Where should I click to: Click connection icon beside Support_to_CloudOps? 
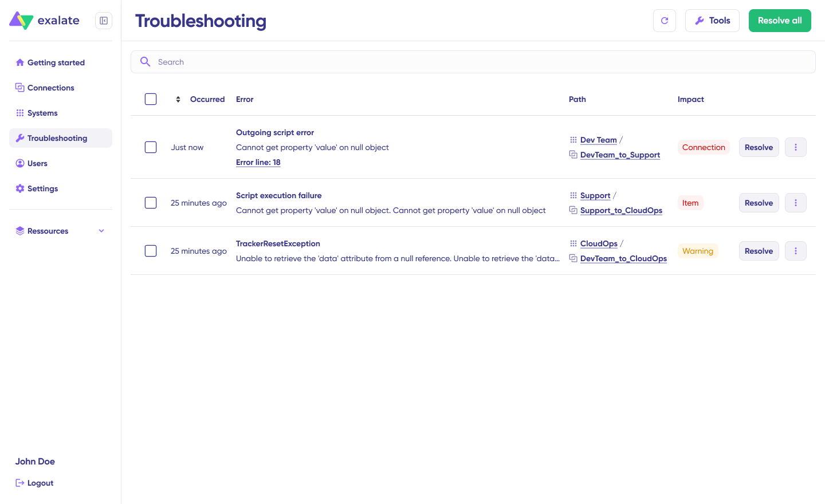[x=573, y=210]
